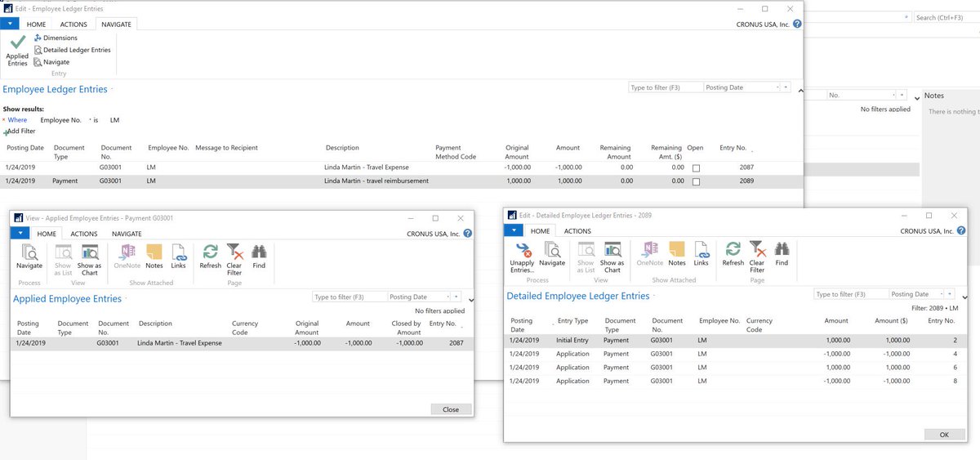Screen dimensions: 980x460
Task: Collapse Notes factbox chevron in background window
Action: pyautogui.click(x=915, y=96)
